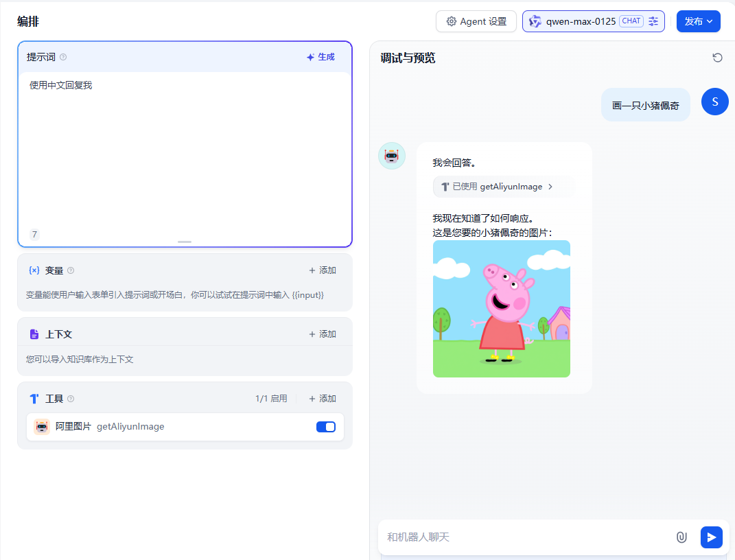The image size is (735, 560).
Task: Click the text 我现在知道了如何响应。
Action: [x=483, y=218]
